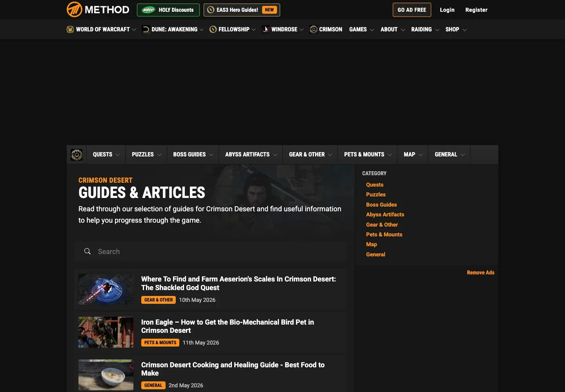Click the Login link

click(x=447, y=10)
